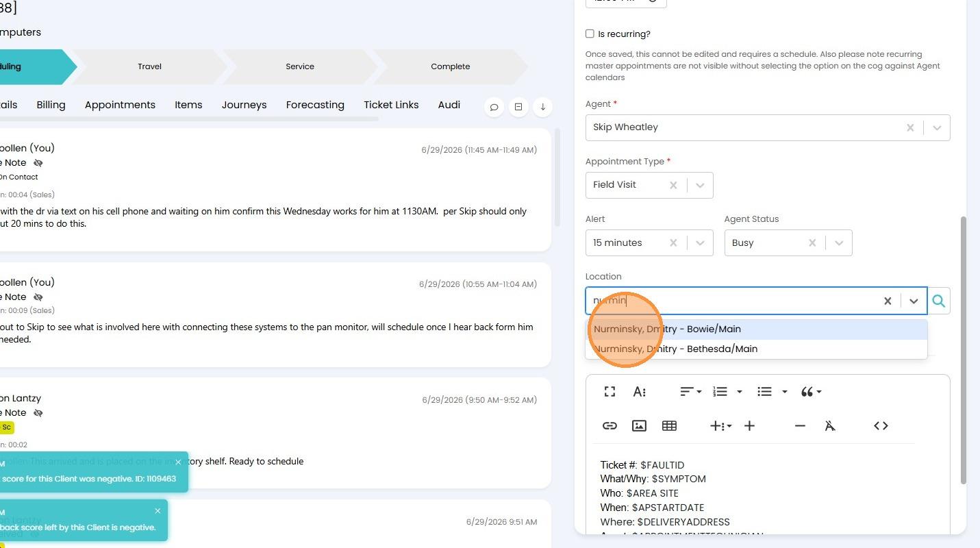This screenshot has width=980, height=548.
Task: Toggle visibility eye on the 9:50 AM note
Action: pyautogui.click(x=38, y=413)
